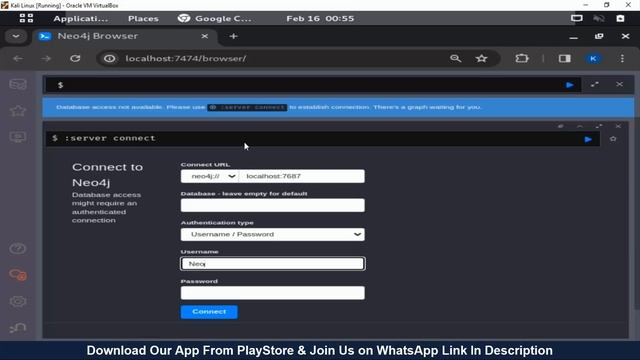Screen dimensions: 640x360
Task: Click Google Chrome in the top panel
Action: [215, 18]
